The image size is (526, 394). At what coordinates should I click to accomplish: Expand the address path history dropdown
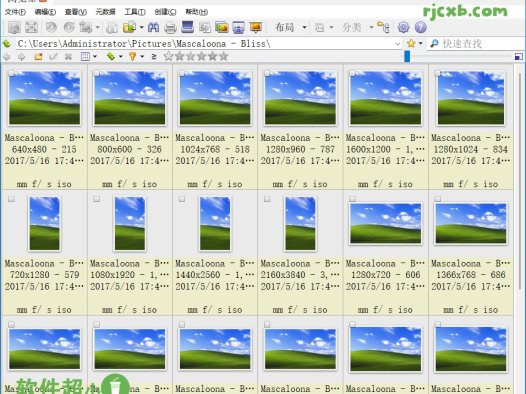(x=398, y=44)
